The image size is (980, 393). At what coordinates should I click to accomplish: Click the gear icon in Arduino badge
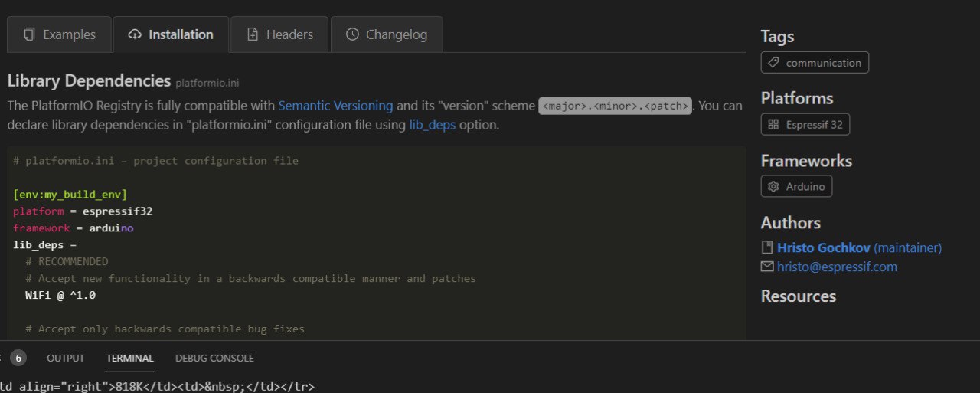click(773, 187)
